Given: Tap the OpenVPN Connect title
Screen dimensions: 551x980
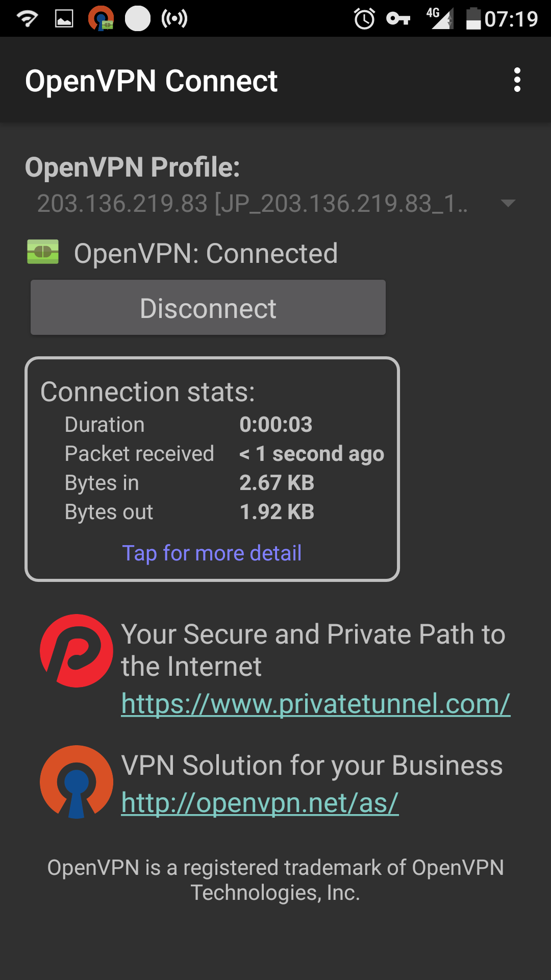Looking at the screenshot, I should point(151,81).
